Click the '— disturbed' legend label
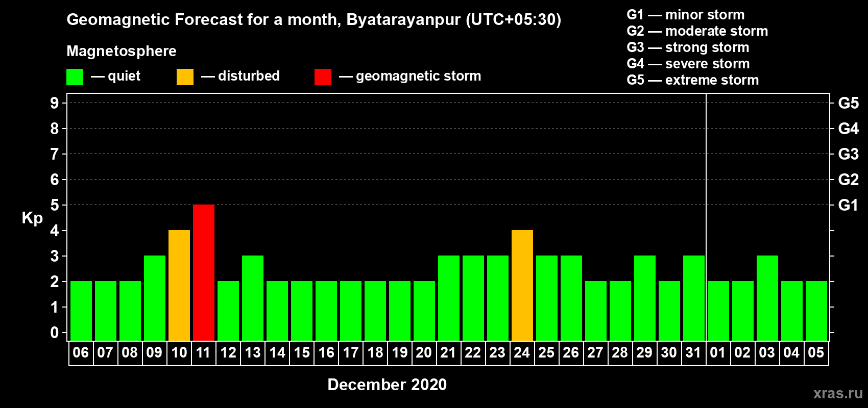 click(240, 76)
